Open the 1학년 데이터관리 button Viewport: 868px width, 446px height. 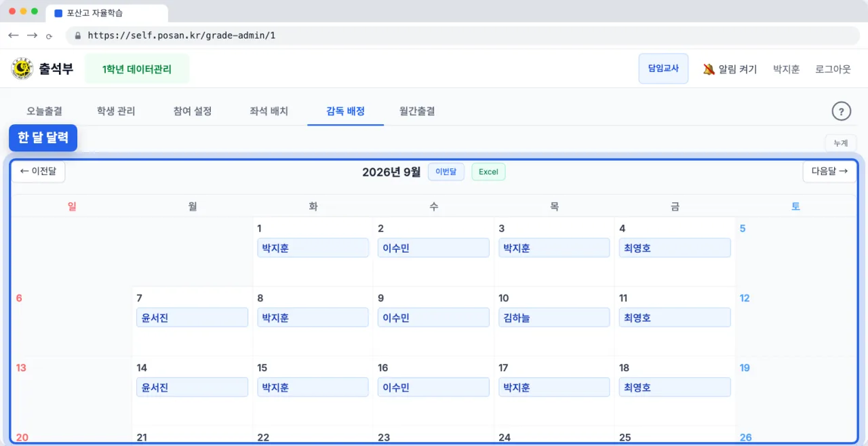coord(137,69)
